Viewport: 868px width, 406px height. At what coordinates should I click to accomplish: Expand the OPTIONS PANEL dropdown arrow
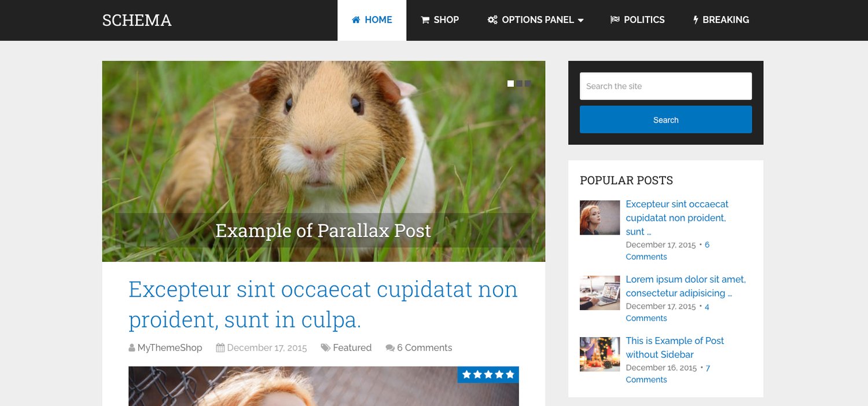coord(580,20)
